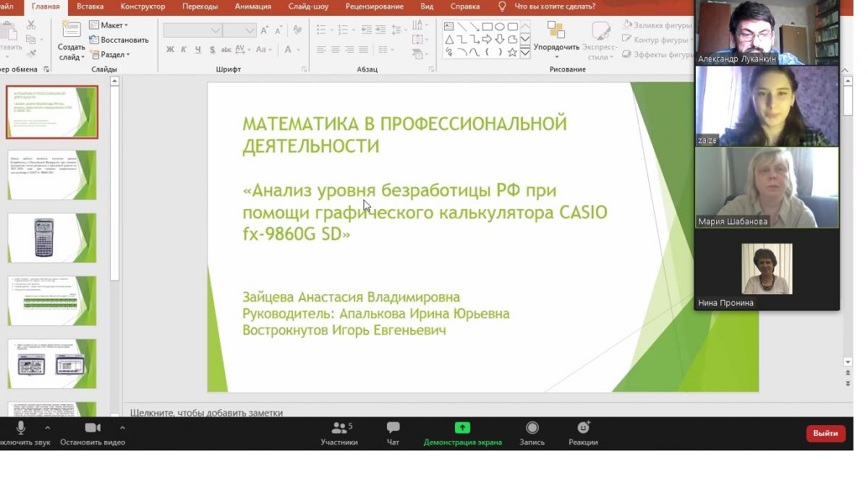This screenshot has height=488, width=868.
Task: Open Zoom Реакции reactions
Action: [583, 428]
